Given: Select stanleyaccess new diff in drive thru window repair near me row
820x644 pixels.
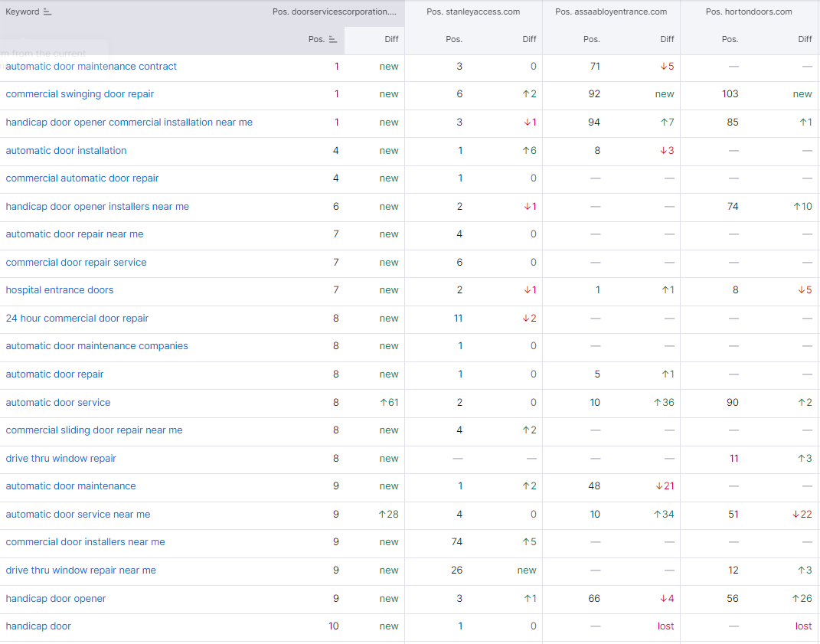Looking at the screenshot, I should coord(527,570).
